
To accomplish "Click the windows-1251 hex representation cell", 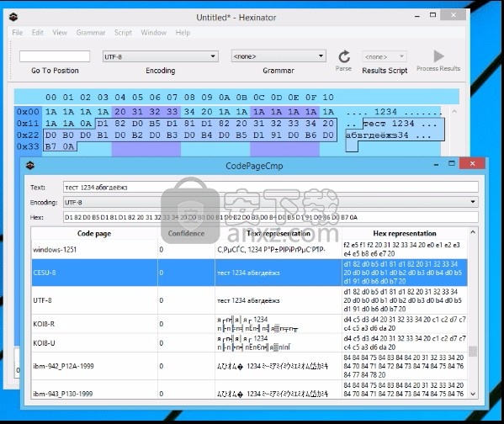I will pyautogui.click(x=405, y=250).
